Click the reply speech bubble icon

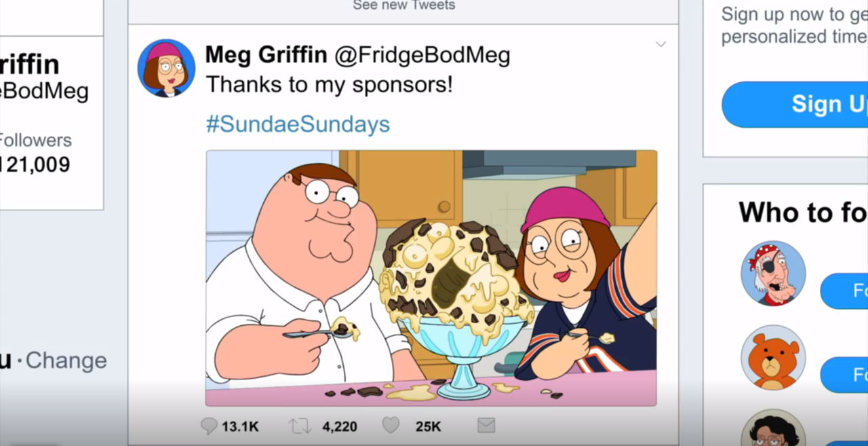point(209,426)
